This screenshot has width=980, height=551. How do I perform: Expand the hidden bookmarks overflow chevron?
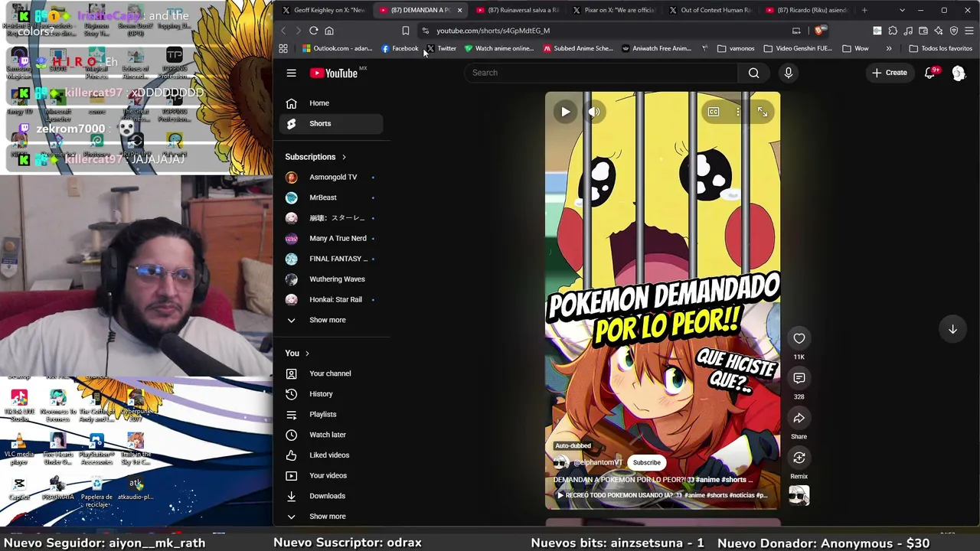[888, 48]
